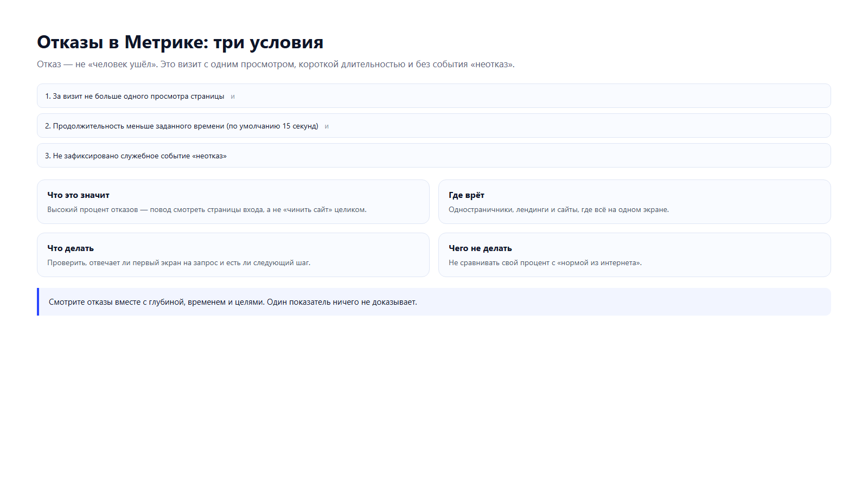Image resolution: width=868 pixels, height=488 pixels.
Task: Select text 'Проверить, отвечает ли первый экран'
Action: tap(114, 263)
